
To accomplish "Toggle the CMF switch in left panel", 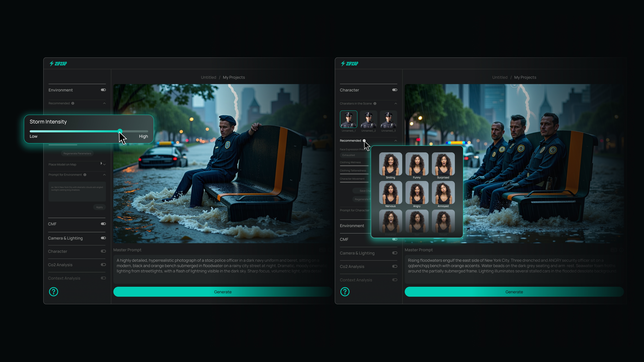I will [103, 224].
